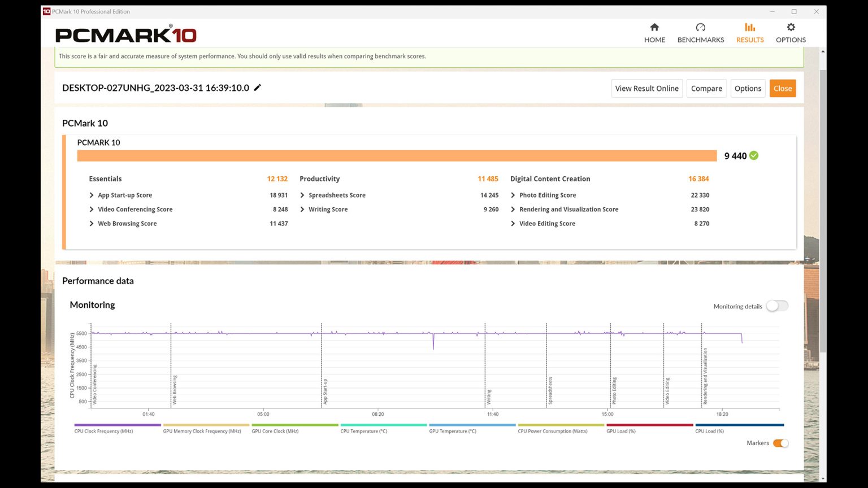The width and height of the screenshot is (868, 488).
Task: Click Digital Content Creation score 16 384
Action: [x=698, y=178]
